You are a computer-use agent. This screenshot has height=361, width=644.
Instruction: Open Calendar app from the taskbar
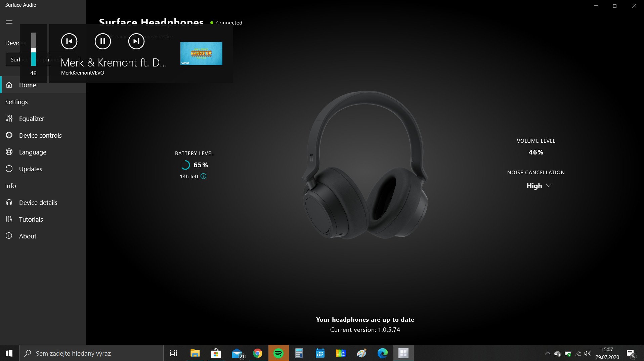[x=320, y=353]
